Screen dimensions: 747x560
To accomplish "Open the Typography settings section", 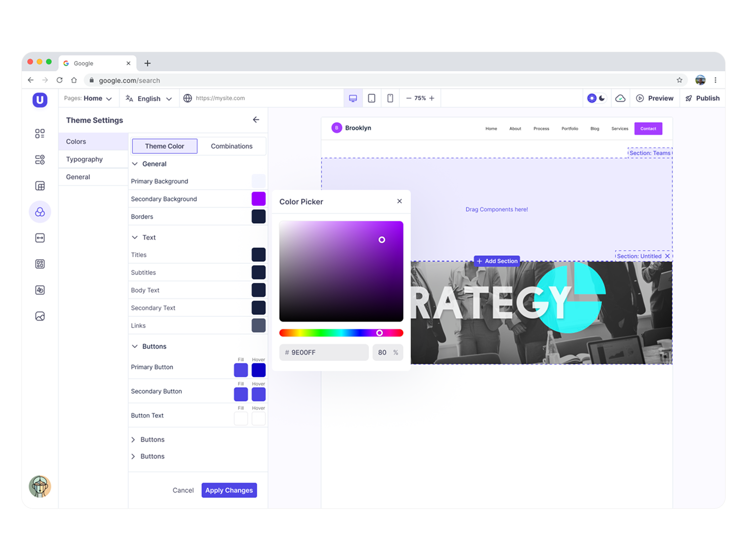I will (x=84, y=159).
